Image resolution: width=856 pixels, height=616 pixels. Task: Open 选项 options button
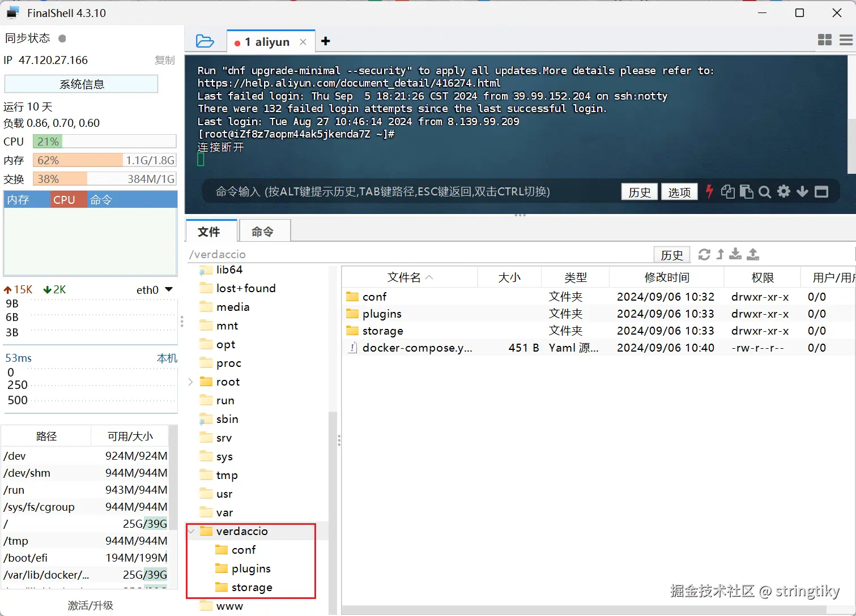click(x=679, y=192)
